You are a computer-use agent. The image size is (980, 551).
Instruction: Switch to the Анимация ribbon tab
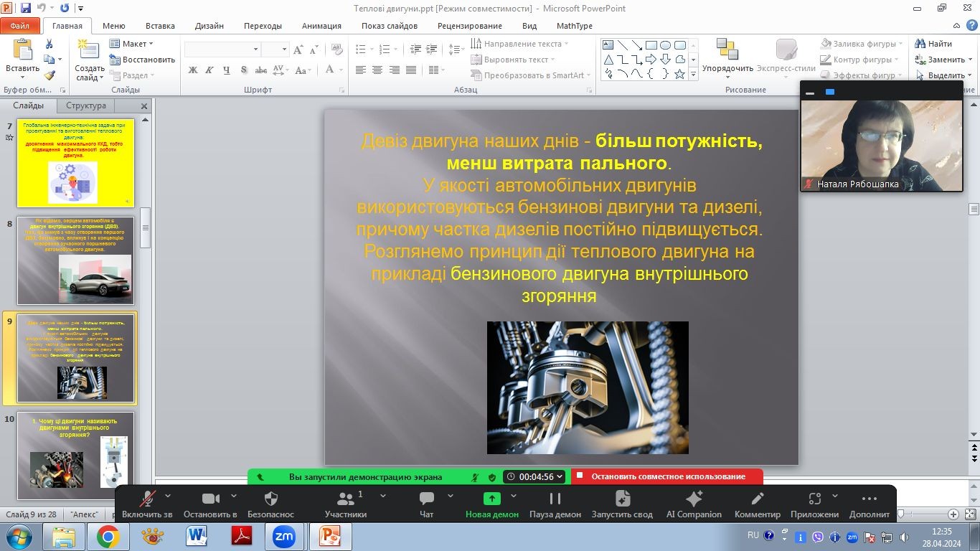point(321,26)
